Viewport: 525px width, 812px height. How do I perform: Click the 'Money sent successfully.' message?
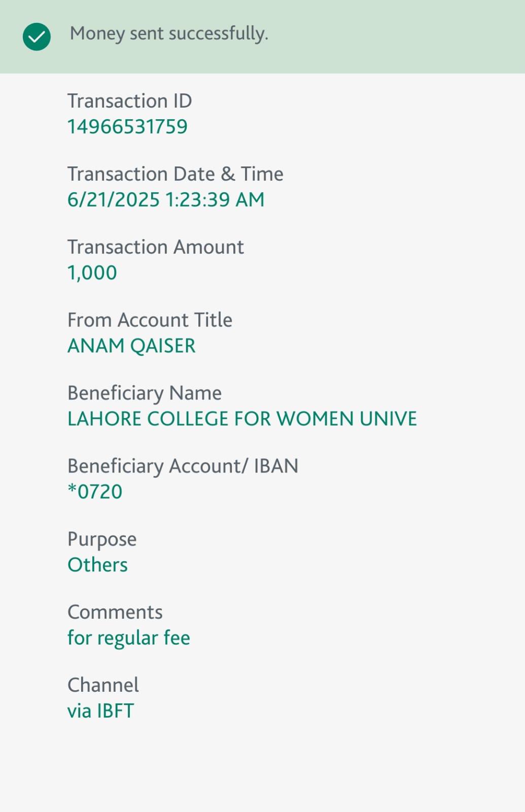[x=169, y=33]
